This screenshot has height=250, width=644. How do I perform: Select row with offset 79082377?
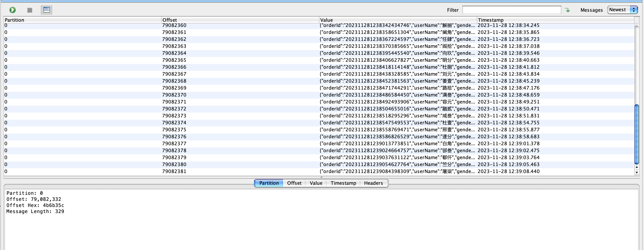point(319,144)
